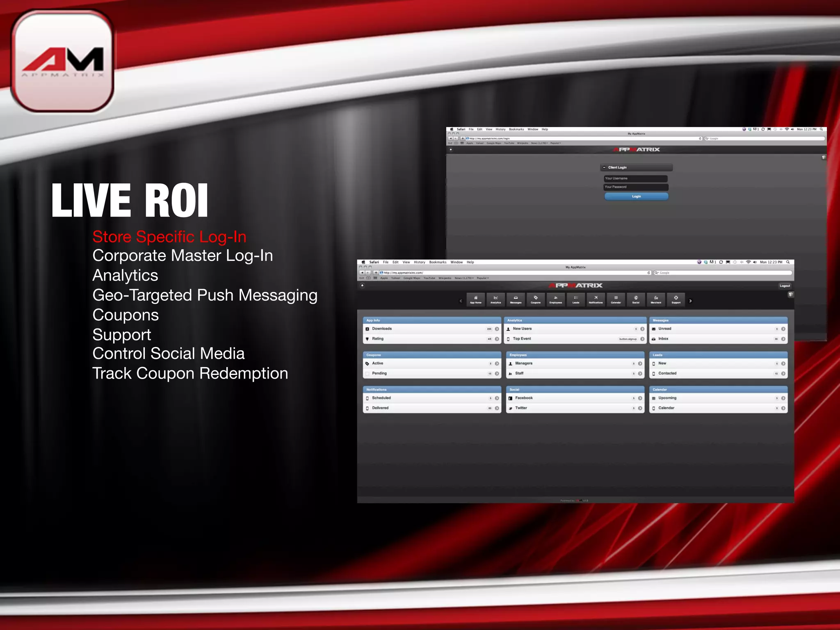The image size is (840, 630).
Task: Select the Contacted leads row
Action: pyautogui.click(x=718, y=374)
